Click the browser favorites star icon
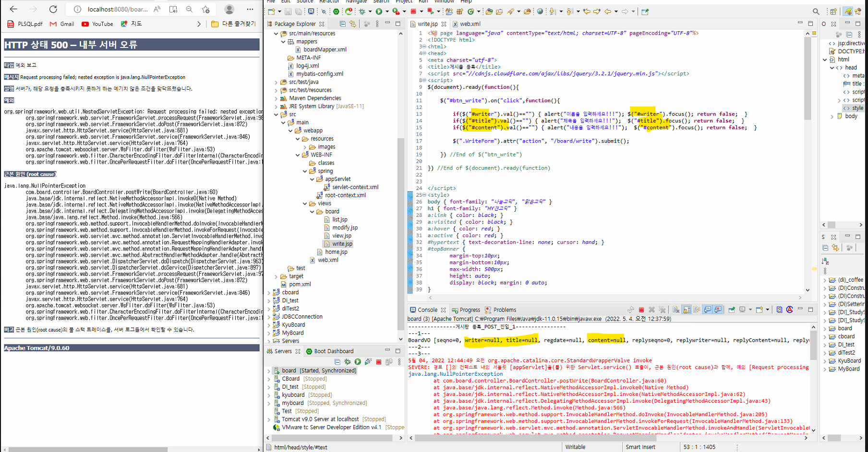868x452 pixels. point(205,9)
